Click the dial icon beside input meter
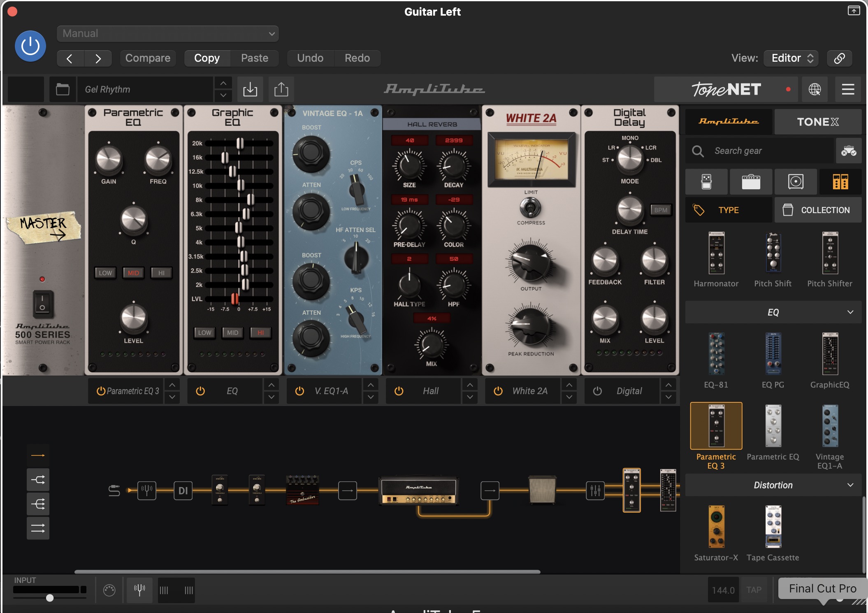868x613 pixels. [x=109, y=590]
